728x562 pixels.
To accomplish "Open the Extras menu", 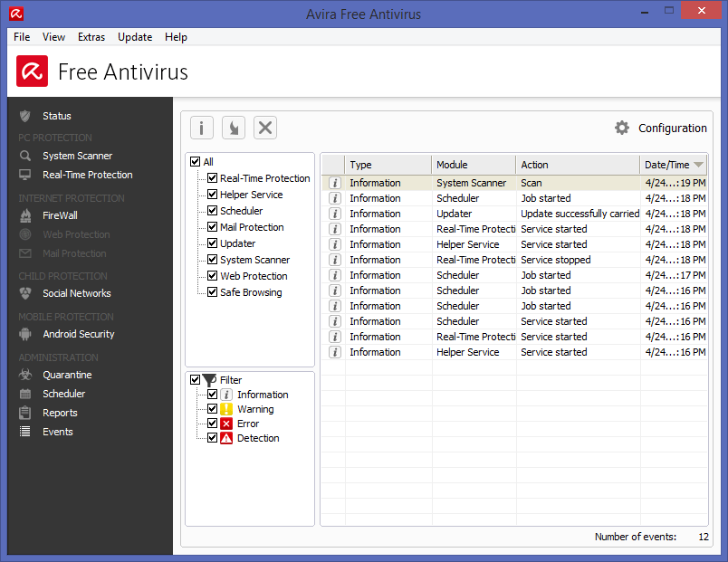I will coord(91,37).
